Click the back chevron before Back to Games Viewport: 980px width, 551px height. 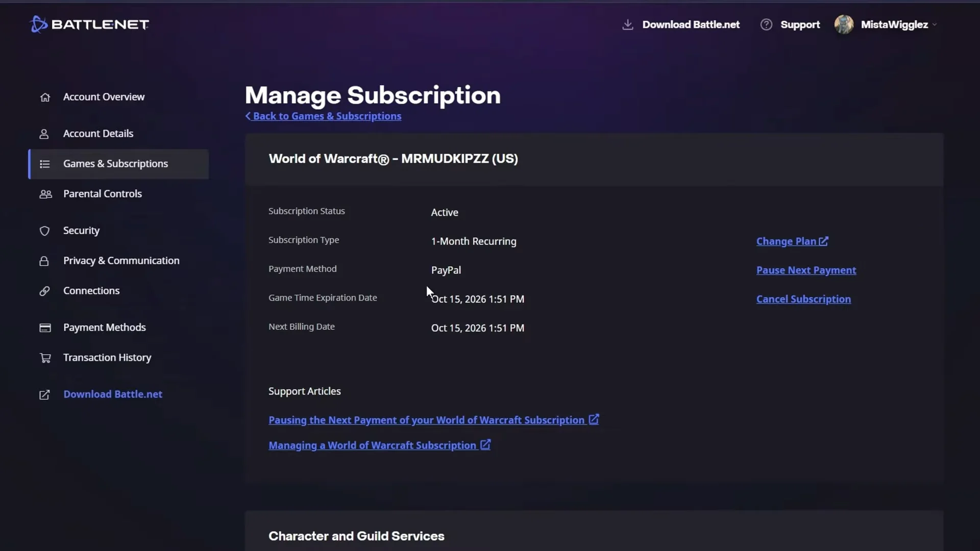click(248, 116)
